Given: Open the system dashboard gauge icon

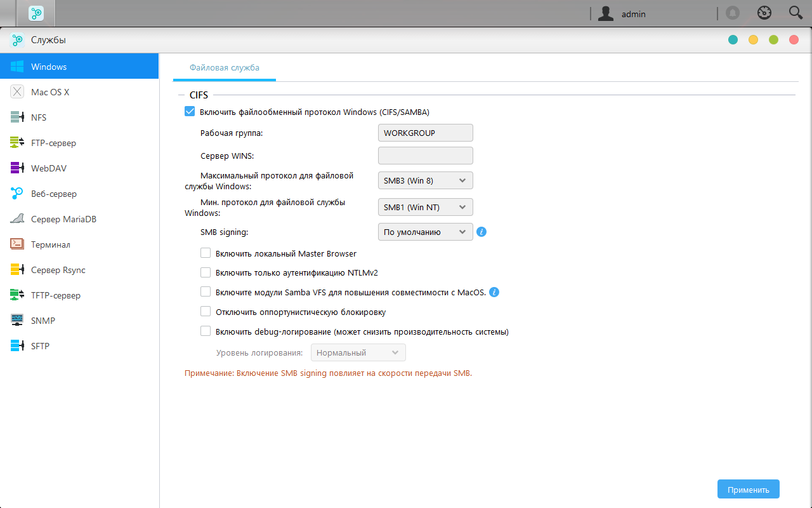Looking at the screenshot, I should (x=764, y=13).
